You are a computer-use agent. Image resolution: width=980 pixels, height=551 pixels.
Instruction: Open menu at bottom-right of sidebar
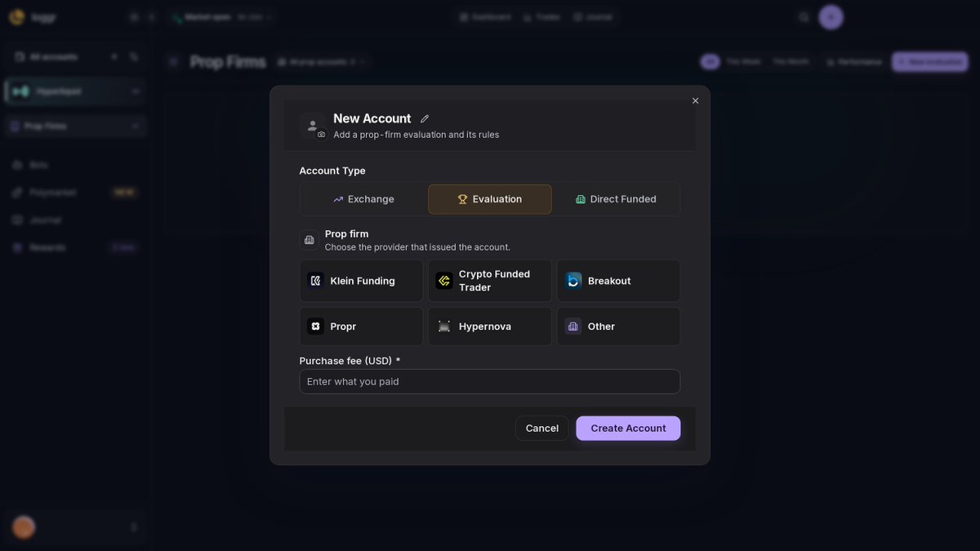[134, 527]
